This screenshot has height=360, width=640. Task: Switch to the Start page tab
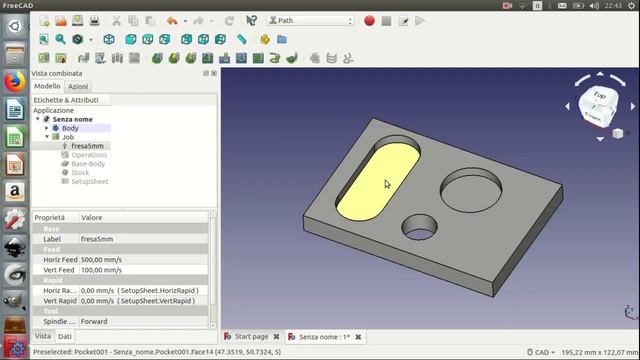click(x=251, y=337)
